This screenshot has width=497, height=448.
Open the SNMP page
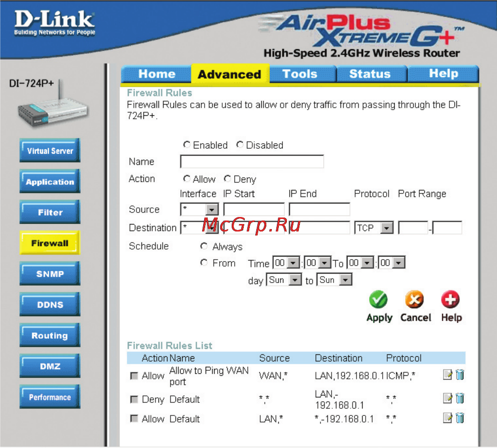[50, 274]
